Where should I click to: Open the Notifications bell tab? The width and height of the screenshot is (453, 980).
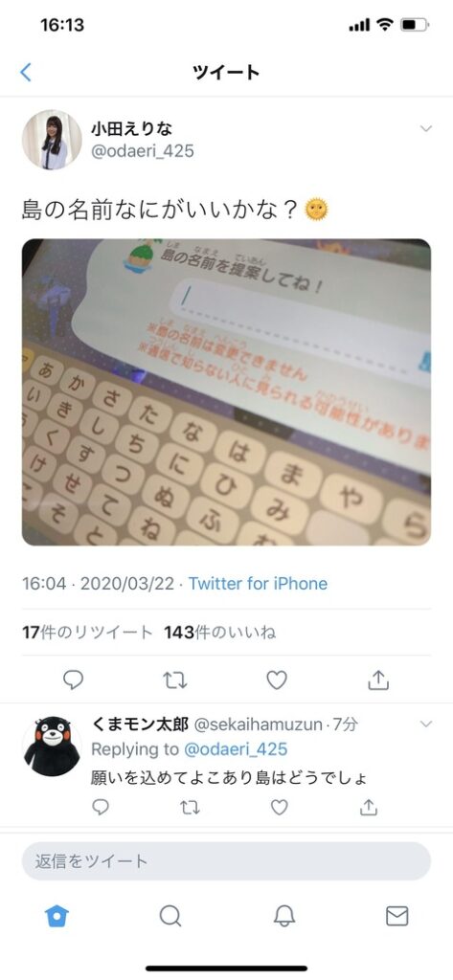[x=284, y=916]
